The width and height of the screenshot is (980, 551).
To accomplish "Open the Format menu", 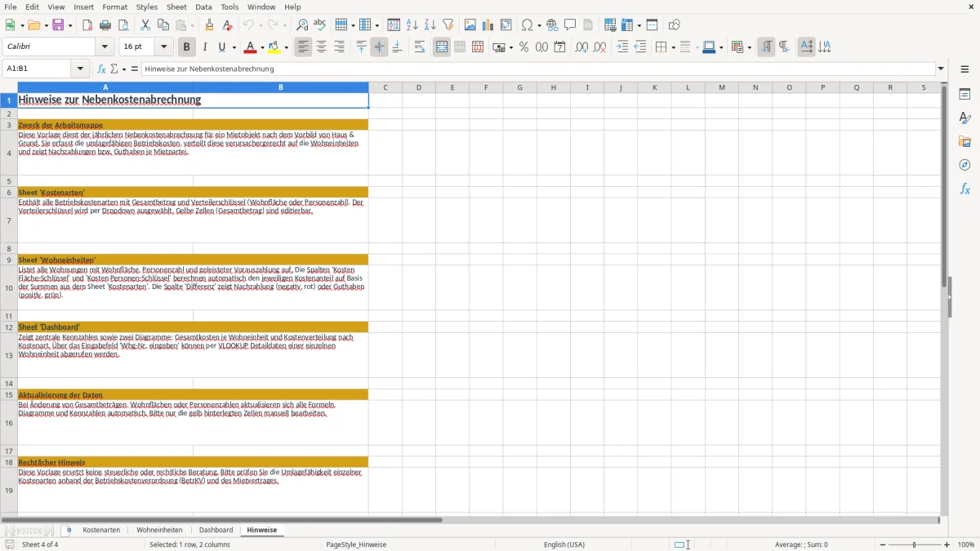I will (x=114, y=7).
